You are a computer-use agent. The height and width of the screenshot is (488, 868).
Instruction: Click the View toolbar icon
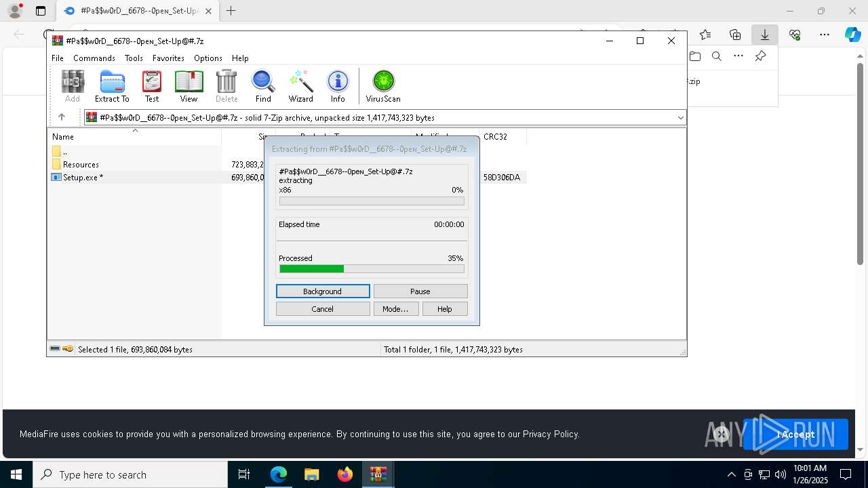189,86
